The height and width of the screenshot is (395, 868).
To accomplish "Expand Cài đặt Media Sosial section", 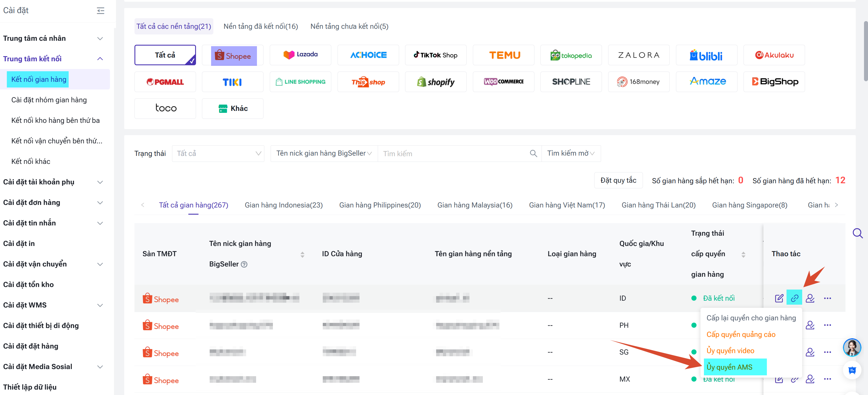I will click(100, 367).
